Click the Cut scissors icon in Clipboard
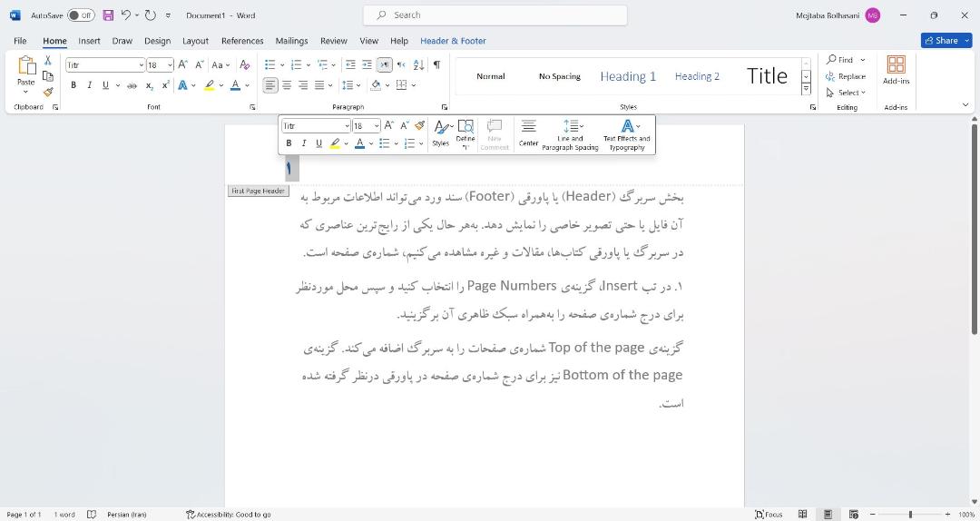The width and height of the screenshot is (980, 521). [x=47, y=61]
